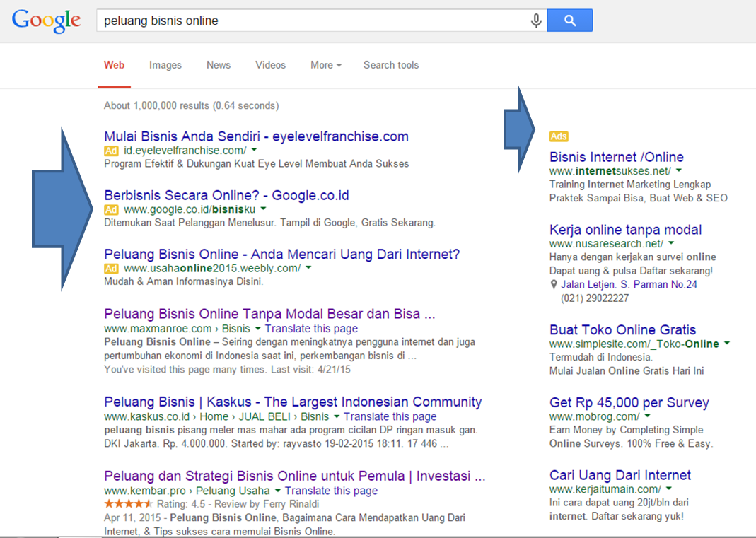Expand arrow next to kaskus.co.id breadcrumb
Viewport: 756px width, 538px height.
pos(337,416)
